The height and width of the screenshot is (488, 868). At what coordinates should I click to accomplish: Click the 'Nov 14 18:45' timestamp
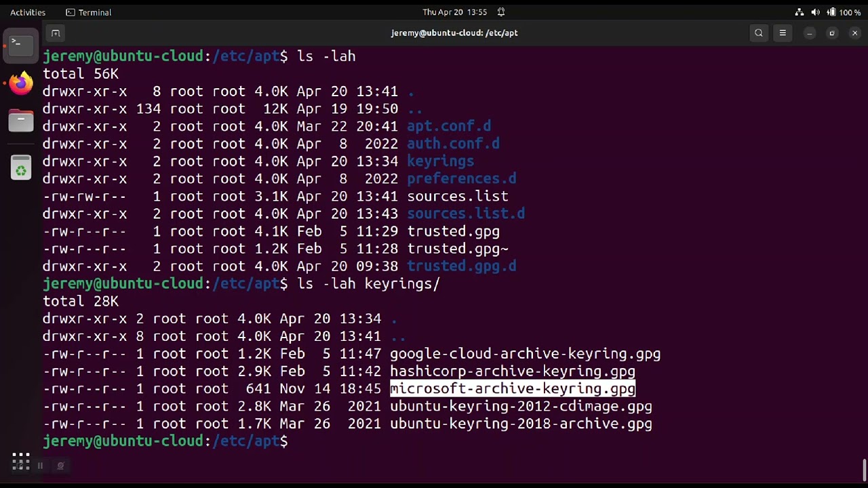(x=330, y=389)
